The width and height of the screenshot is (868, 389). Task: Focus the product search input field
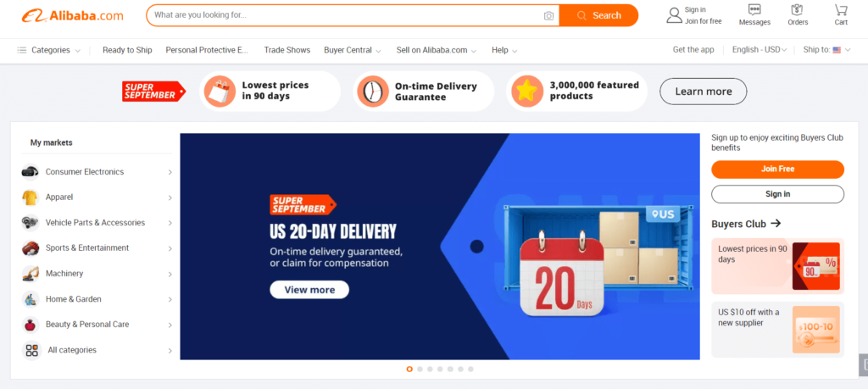[346, 15]
